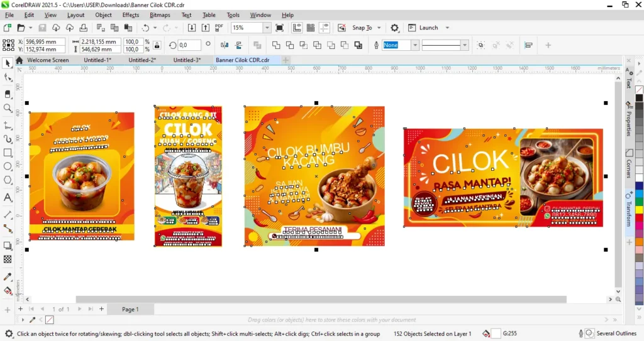Open the Effects menu
Image resolution: width=644 pixels, height=341 pixels.
click(131, 15)
